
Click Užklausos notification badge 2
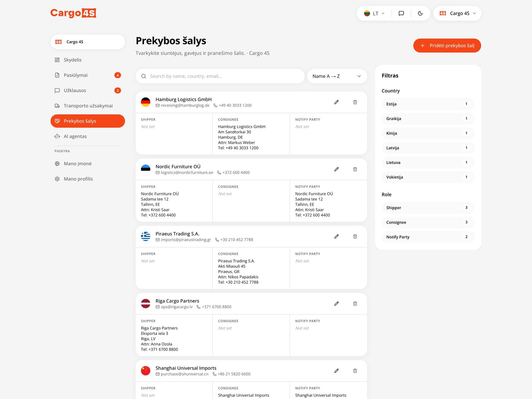coord(118,90)
